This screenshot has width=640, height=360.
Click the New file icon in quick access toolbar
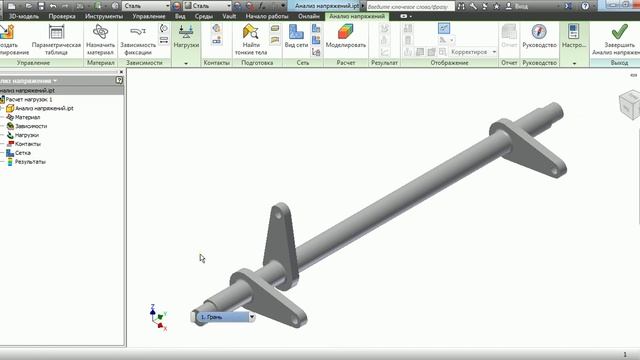[11, 6]
